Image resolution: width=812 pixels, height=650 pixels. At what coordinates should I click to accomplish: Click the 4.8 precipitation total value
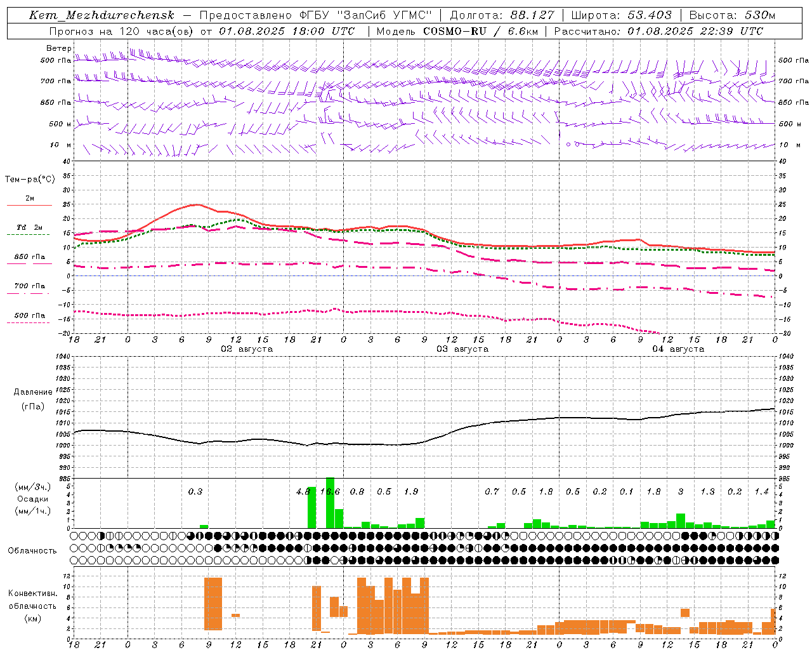[x=303, y=491]
